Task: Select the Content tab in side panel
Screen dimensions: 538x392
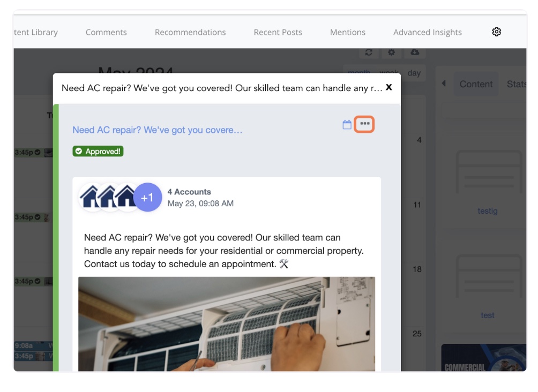Action: [x=476, y=84]
